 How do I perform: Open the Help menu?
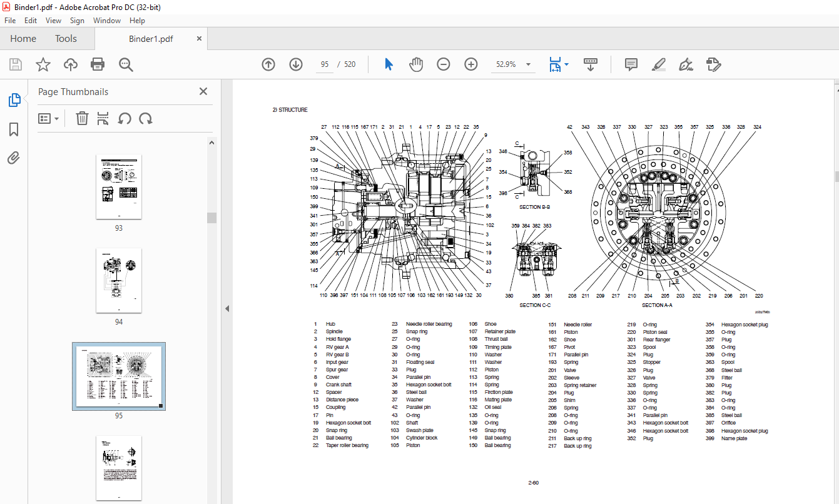coord(137,21)
